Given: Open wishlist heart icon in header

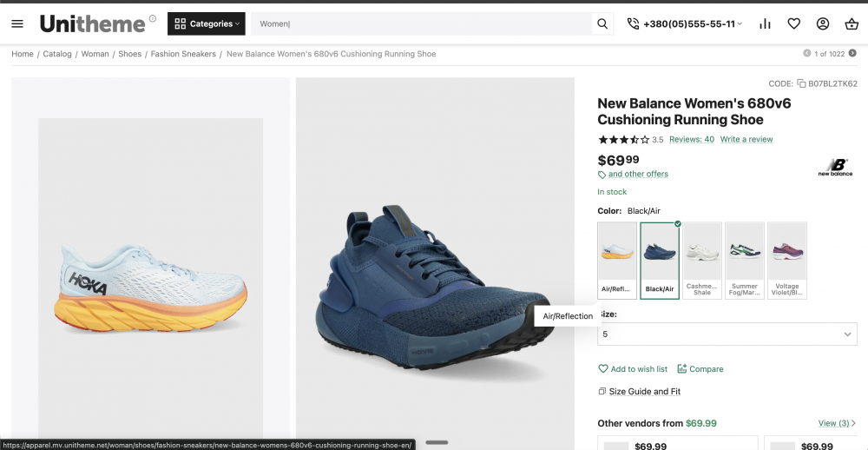Looking at the screenshot, I should click(x=794, y=23).
